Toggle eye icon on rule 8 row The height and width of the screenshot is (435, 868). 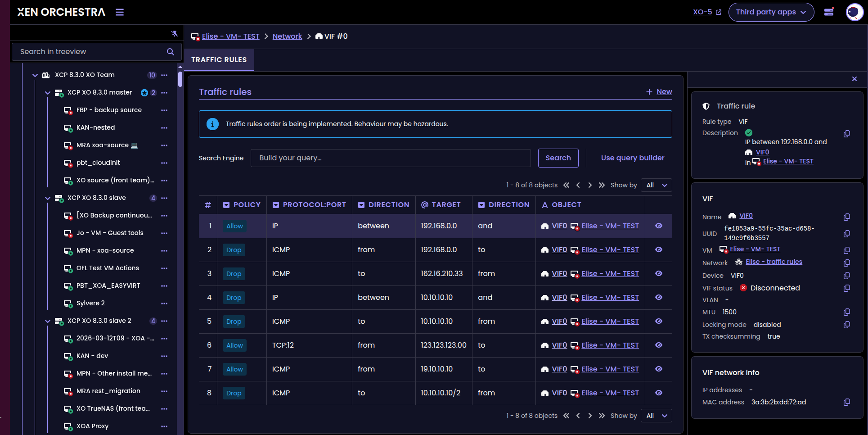tap(659, 393)
